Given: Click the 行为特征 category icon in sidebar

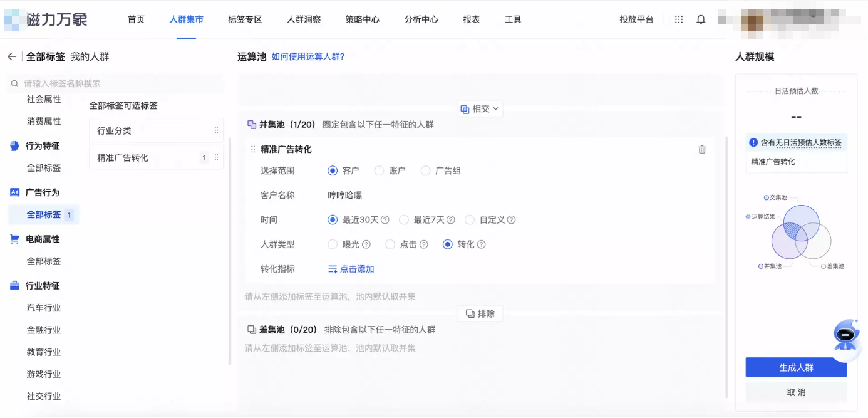Looking at the screenshot, I should coord(15,146).
